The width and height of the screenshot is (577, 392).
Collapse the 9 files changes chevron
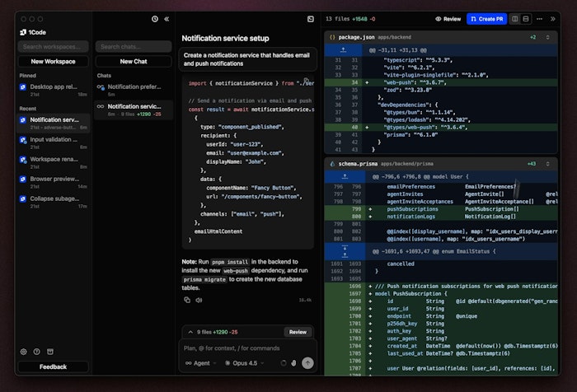point(190,332)
